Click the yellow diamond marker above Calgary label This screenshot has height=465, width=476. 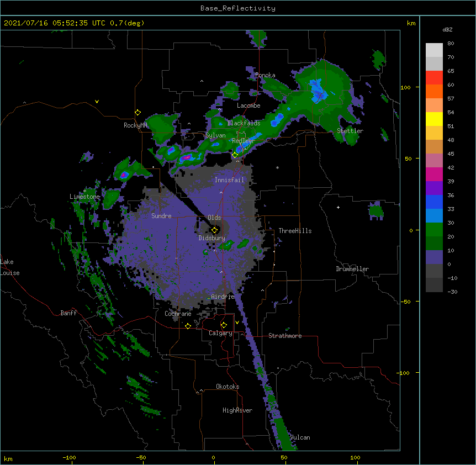pos(224,325)
